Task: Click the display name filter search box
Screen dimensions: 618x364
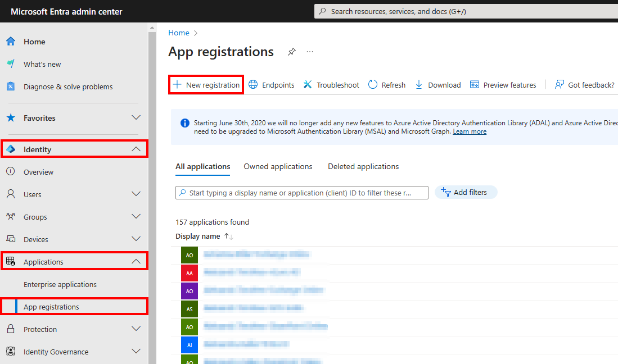Action: click(302, 192)
